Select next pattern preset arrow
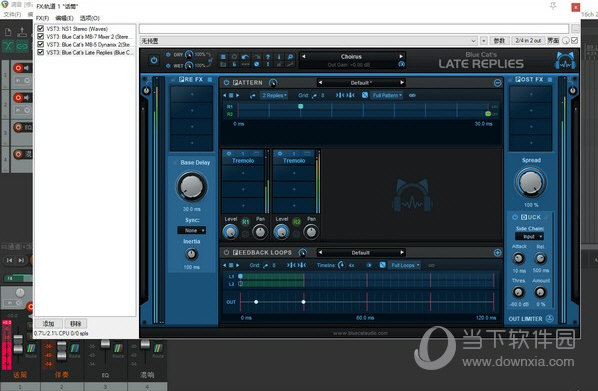The image size is (598, 391). tap(402, 82)
